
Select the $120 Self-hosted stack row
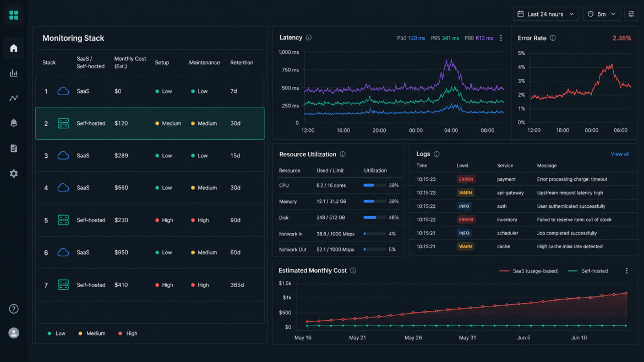(150, 123)
